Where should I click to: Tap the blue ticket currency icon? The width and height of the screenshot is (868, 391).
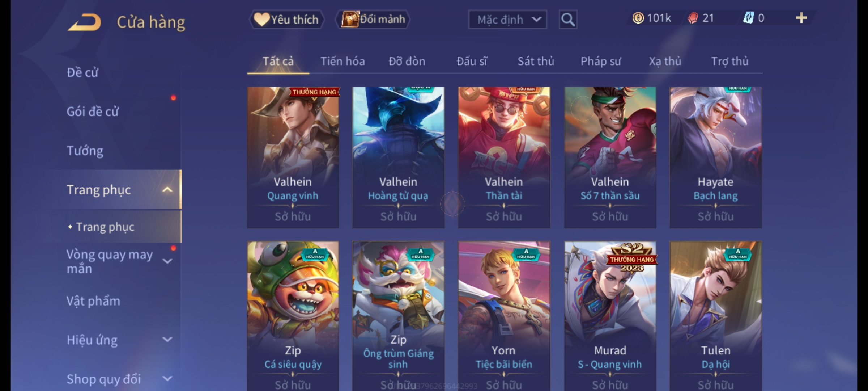(748, 18)
